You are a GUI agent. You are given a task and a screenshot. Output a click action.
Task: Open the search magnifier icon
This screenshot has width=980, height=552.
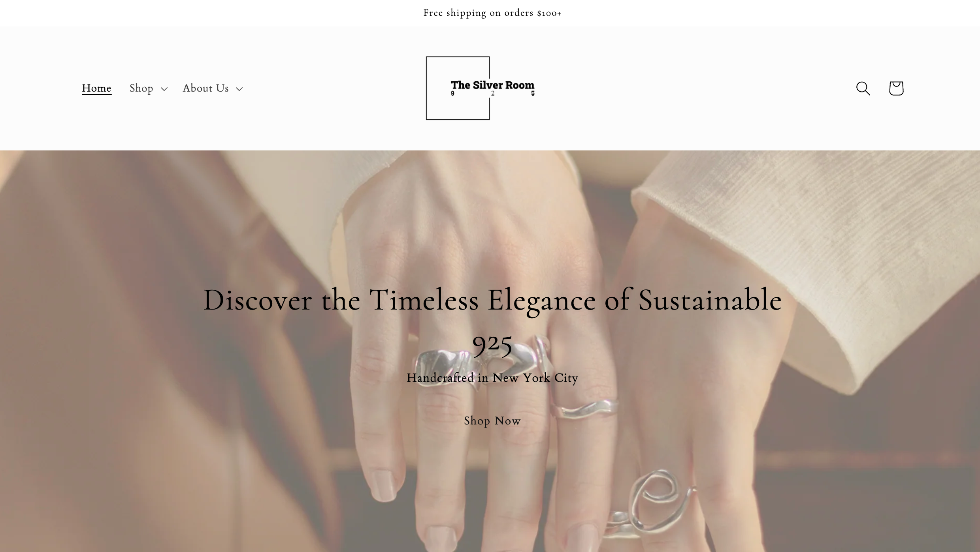863,88
